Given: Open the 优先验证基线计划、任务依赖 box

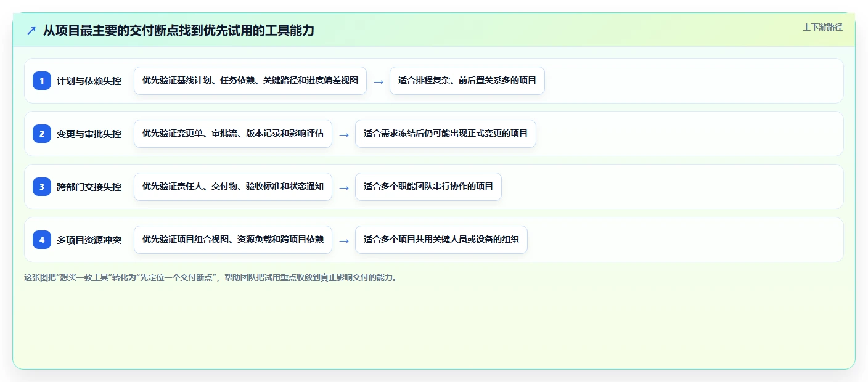Looking at the screenshot, I should point(250,81).
